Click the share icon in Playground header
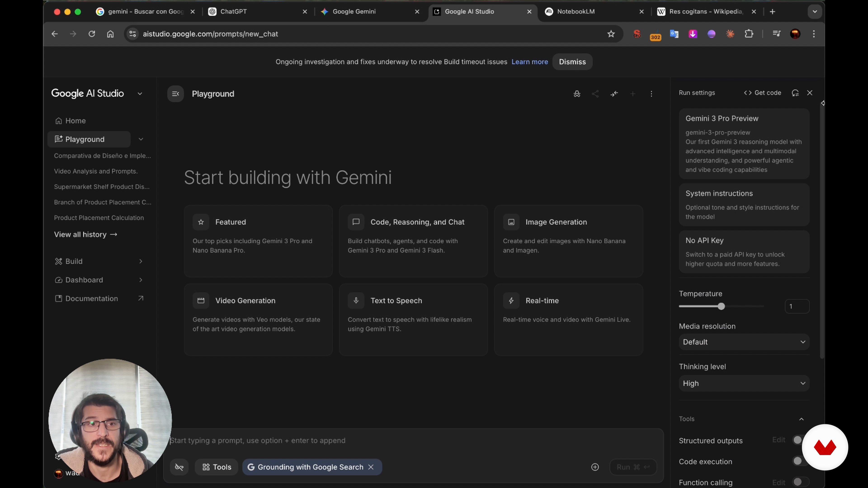 click(595, 94)
